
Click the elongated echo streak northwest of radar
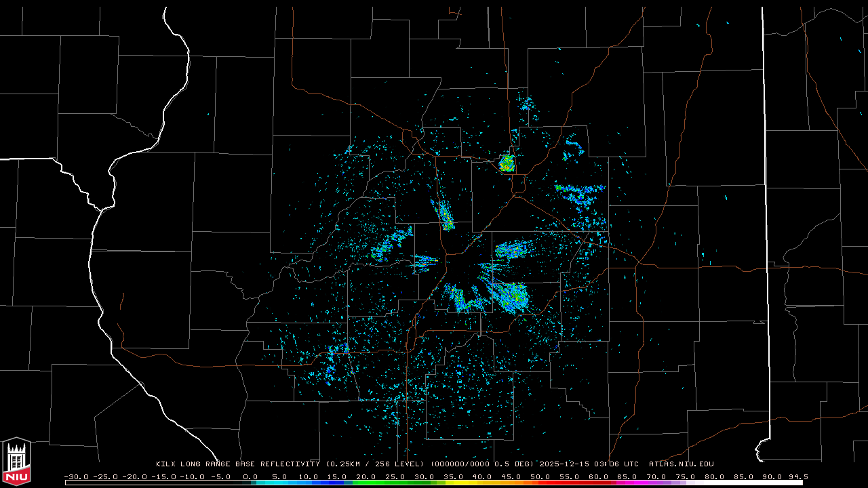click(445, 216)
